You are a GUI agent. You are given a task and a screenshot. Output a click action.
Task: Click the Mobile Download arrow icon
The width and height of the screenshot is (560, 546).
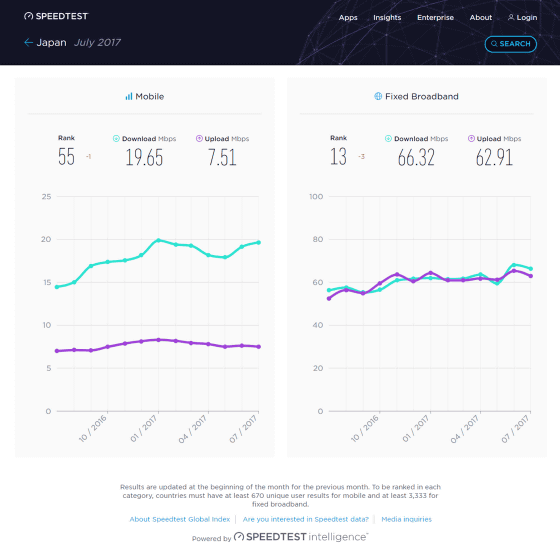click(x=116, y=139)
